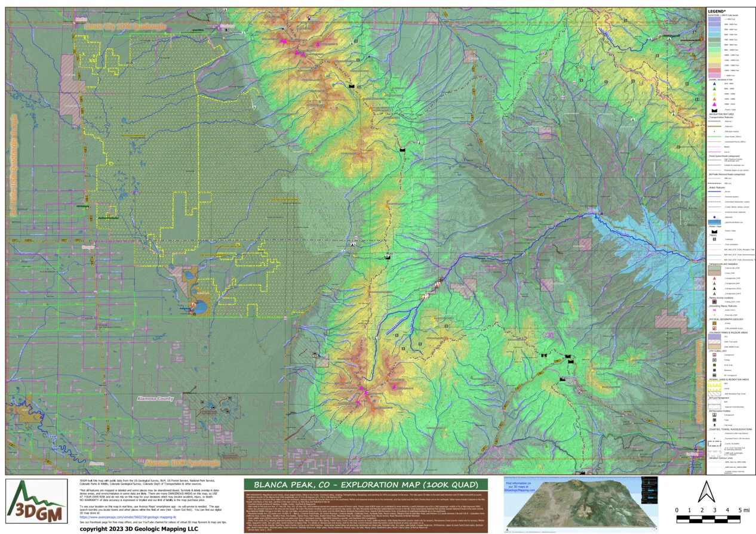Screen dimensions: 756x534
Task: Select the lavender lowest-elevation color band swatch
Action: click(714, 19)
